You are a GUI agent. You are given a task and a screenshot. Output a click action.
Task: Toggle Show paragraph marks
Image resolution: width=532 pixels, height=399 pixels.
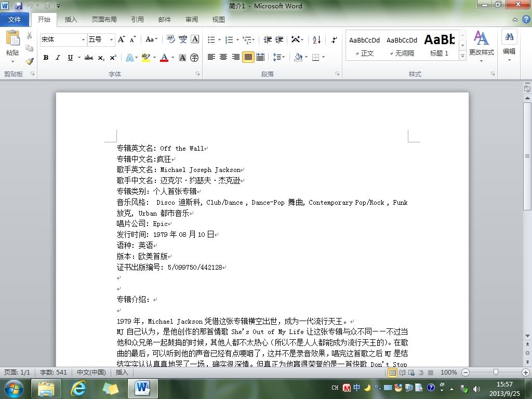tap(334, 39)
